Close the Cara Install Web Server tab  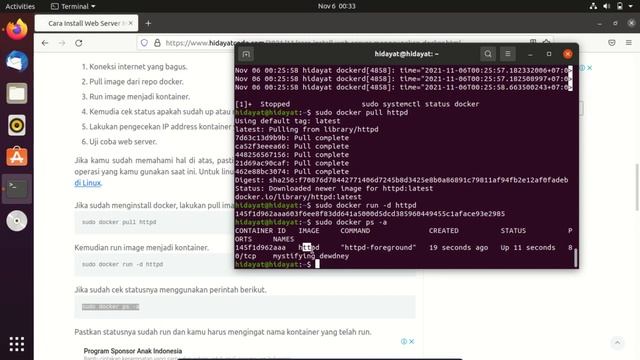131,23
